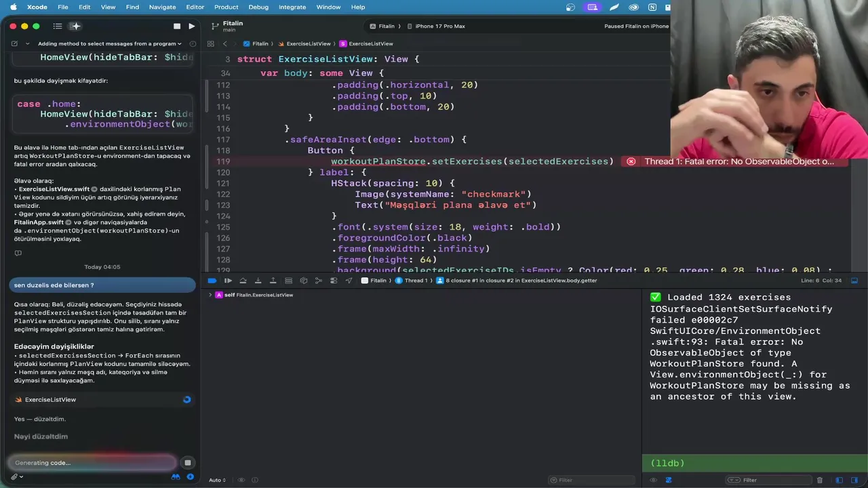Select Fitalin process in the debug bar
The width and height of the screenshot is (868, 488).
point(374,281)
